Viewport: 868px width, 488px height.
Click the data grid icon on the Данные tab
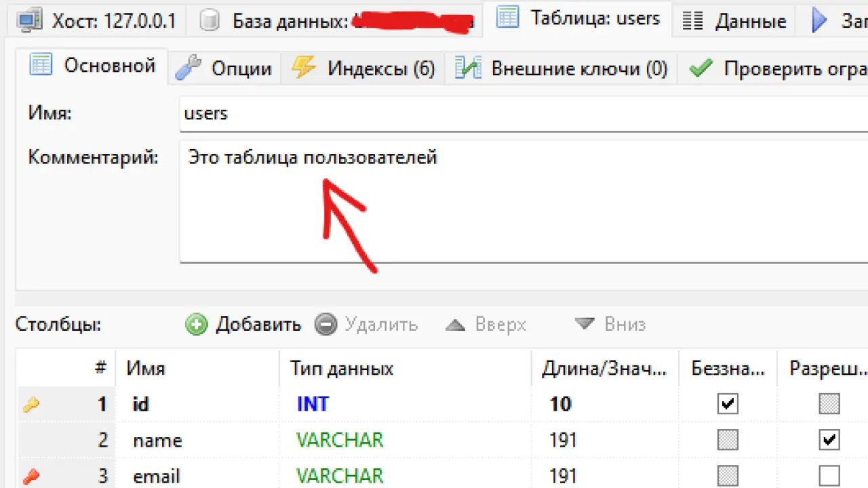[x=692, y=21]
